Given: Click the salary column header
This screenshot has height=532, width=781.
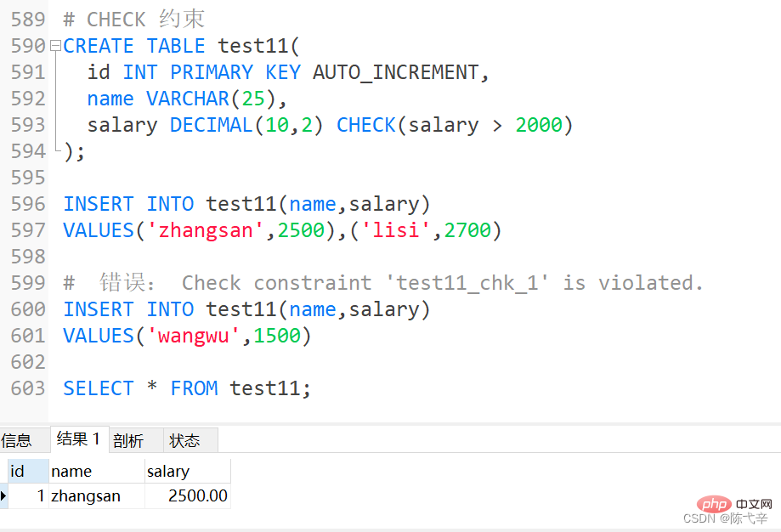Looking at the screenshot, I should coord(168,471).
